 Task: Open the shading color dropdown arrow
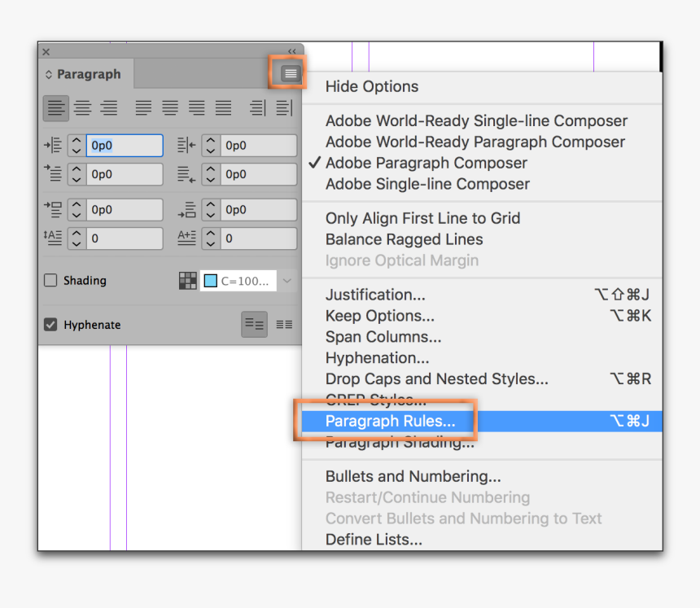[x=287, y=281]
